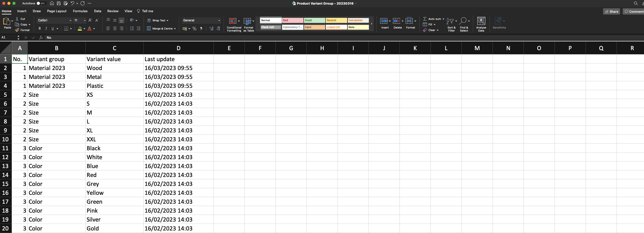
Task: Expand the Merge & Centre dropdown arrow
Action: (x=175, y=29)
